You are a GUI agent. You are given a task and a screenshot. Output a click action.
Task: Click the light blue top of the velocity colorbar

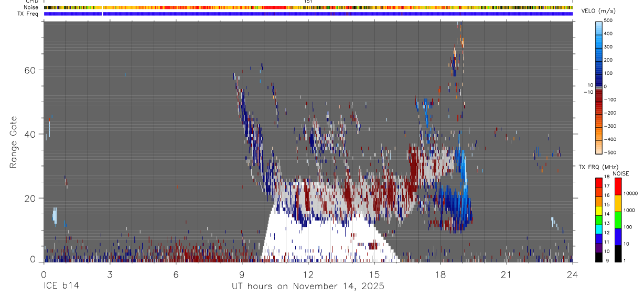point(599,28)
